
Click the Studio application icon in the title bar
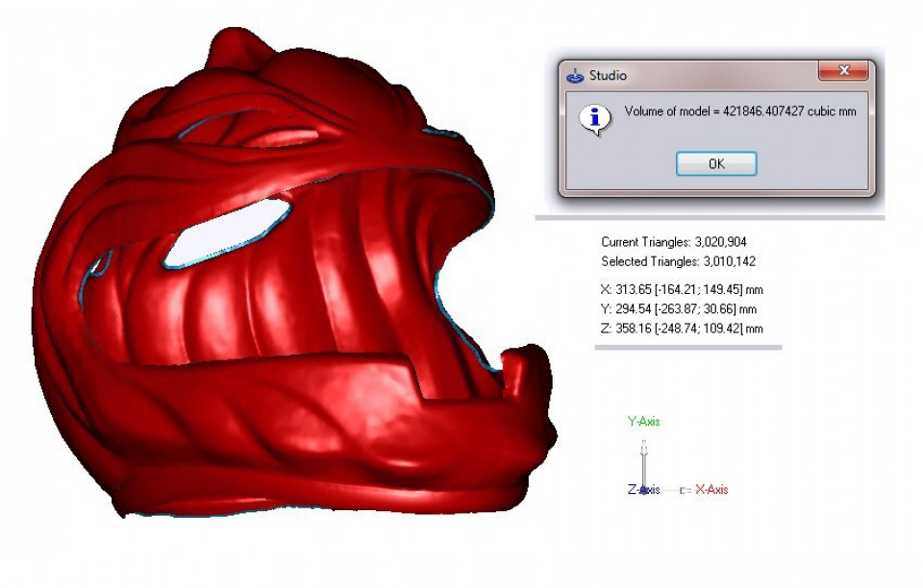pos(575,76)
